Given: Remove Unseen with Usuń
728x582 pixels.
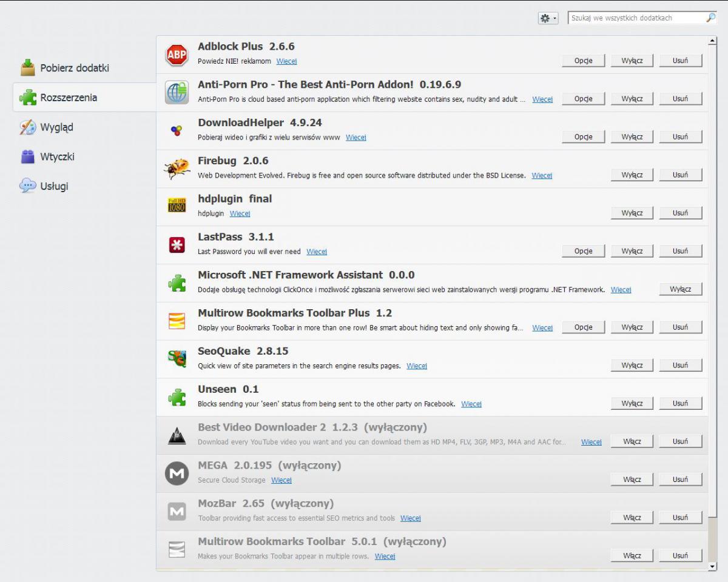Looking at the screenshot, I should 681,403.
